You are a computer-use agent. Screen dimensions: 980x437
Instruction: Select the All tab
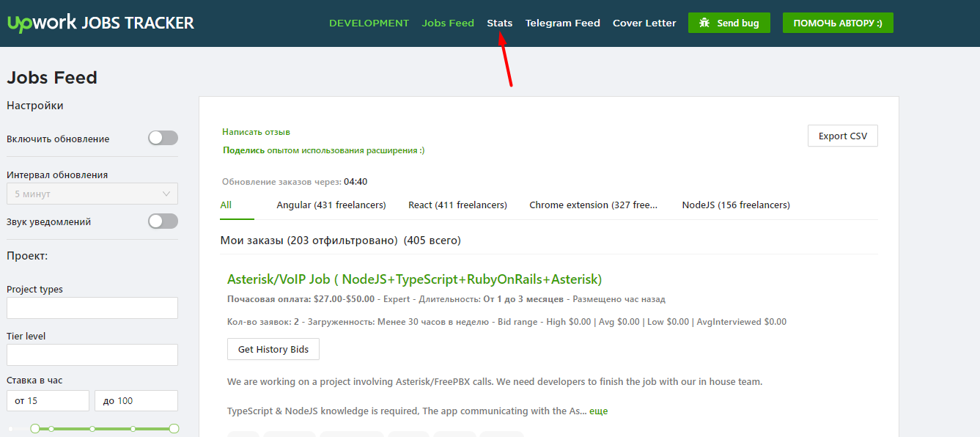pyautogui.click(x=226, y=205)
